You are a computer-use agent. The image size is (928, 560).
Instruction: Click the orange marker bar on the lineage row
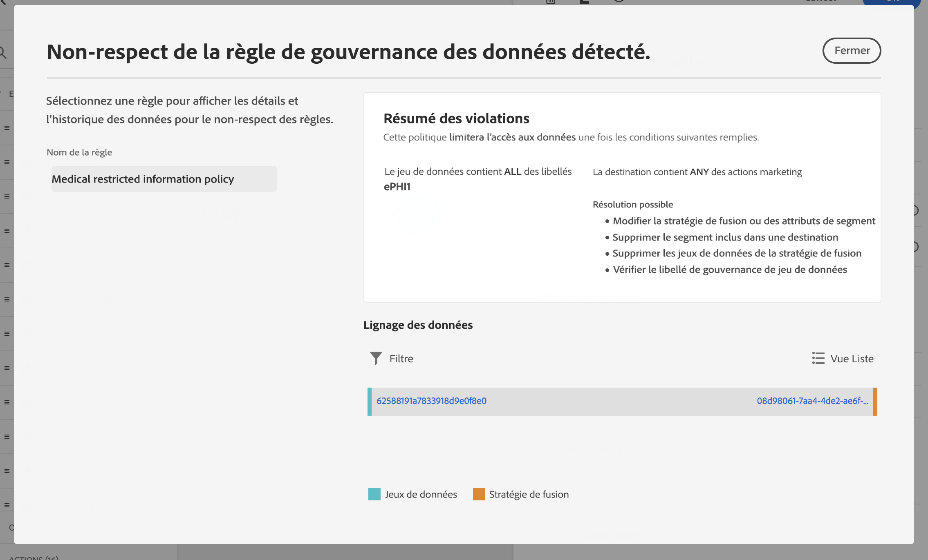coord(875,402)
